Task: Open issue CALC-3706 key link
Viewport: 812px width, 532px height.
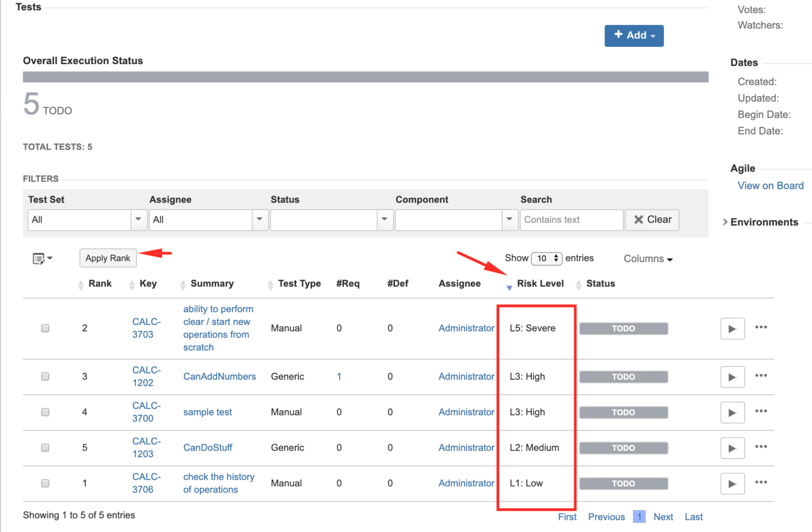Action: 146,483
